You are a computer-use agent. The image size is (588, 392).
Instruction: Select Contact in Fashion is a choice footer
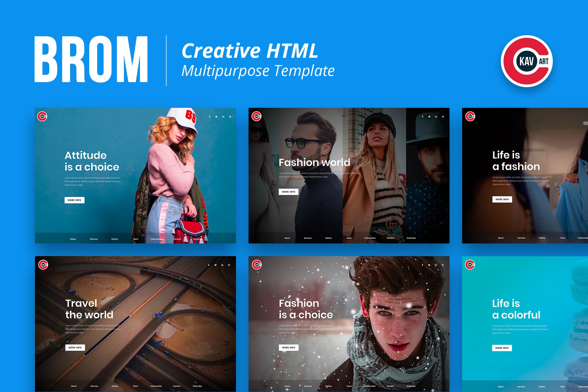coord(390,386)
